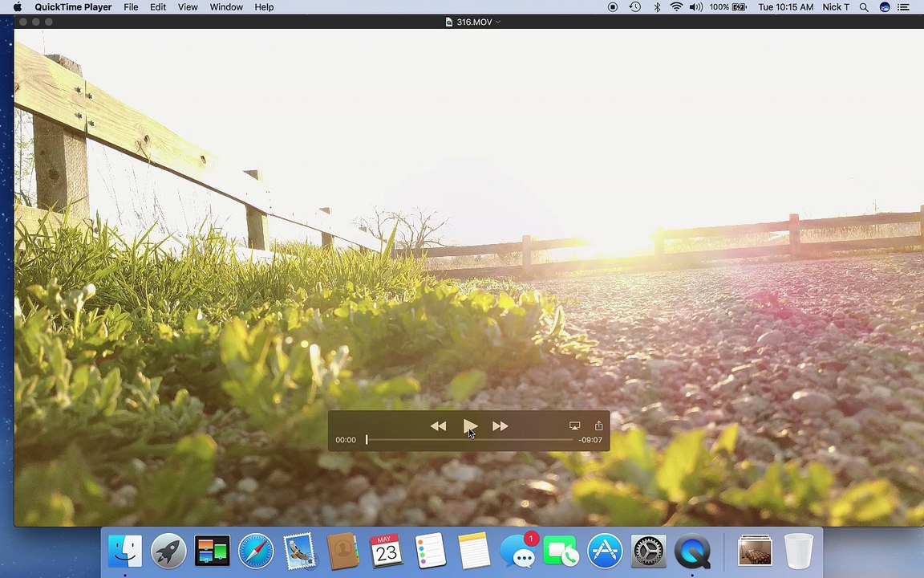
Task: Open Finder from the Dock
Action: (125, 551)
